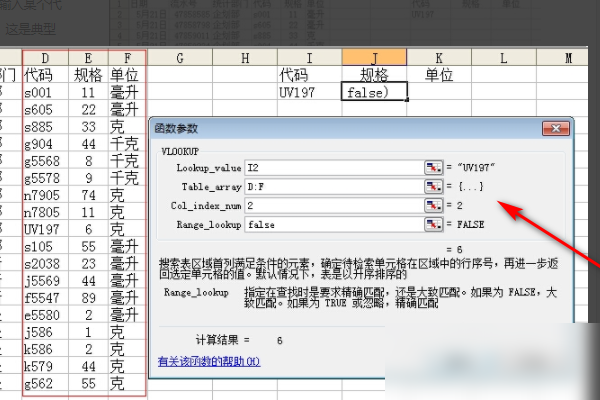Select cell g904 in column D
The image size is (600, 400).
[45, 144]
